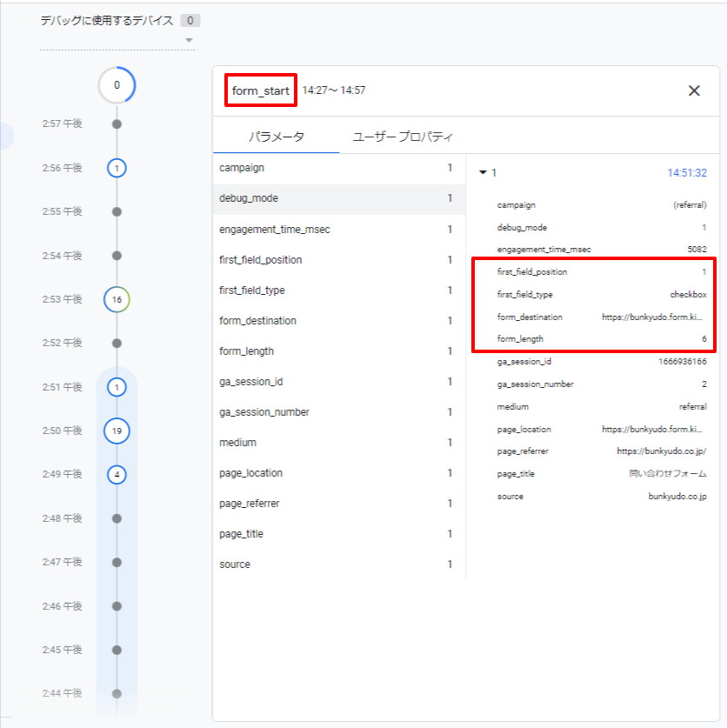Image resolution: width=727 pixels, height=728 pixels.
Task: Click the 2:54 午後 timeline dot
Action: click(x=117, y=256)
